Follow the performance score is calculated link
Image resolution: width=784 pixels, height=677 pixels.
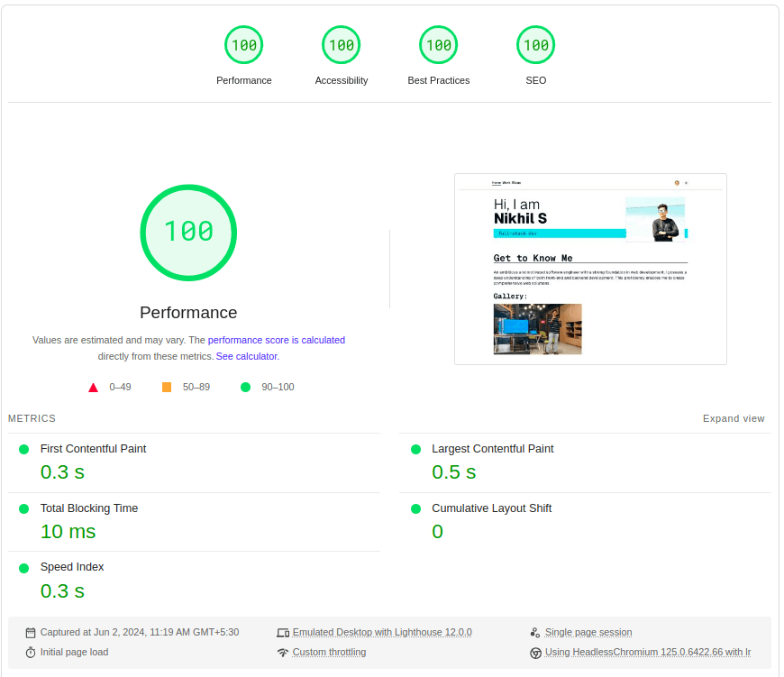tap(277, 340)
